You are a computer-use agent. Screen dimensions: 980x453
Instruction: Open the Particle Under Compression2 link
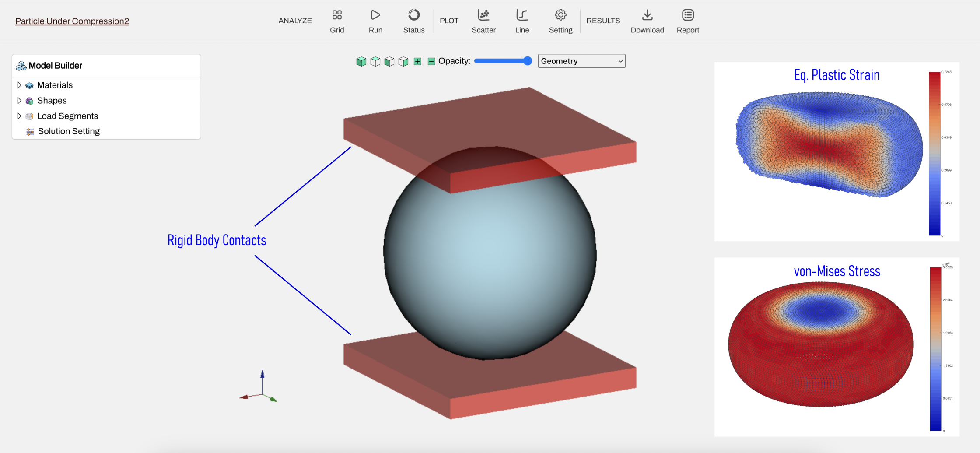point(72,21)
